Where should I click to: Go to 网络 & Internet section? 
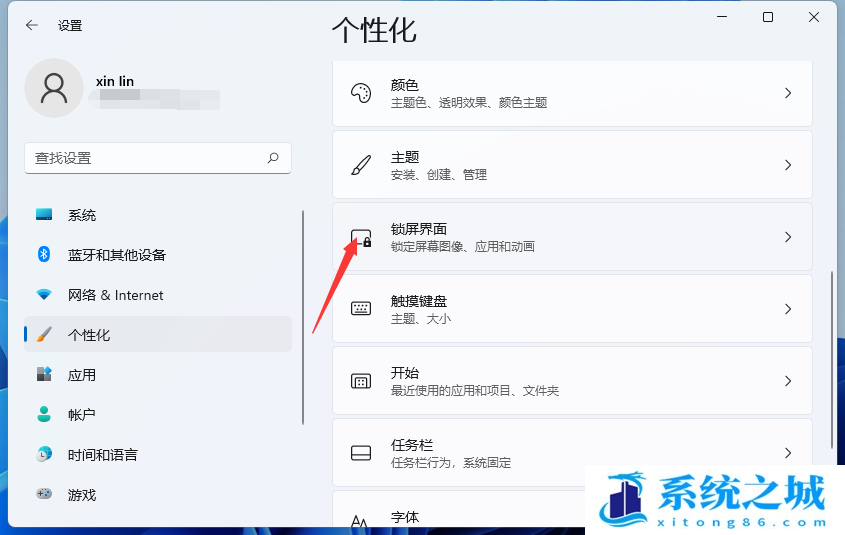click(x=115, y=295)
